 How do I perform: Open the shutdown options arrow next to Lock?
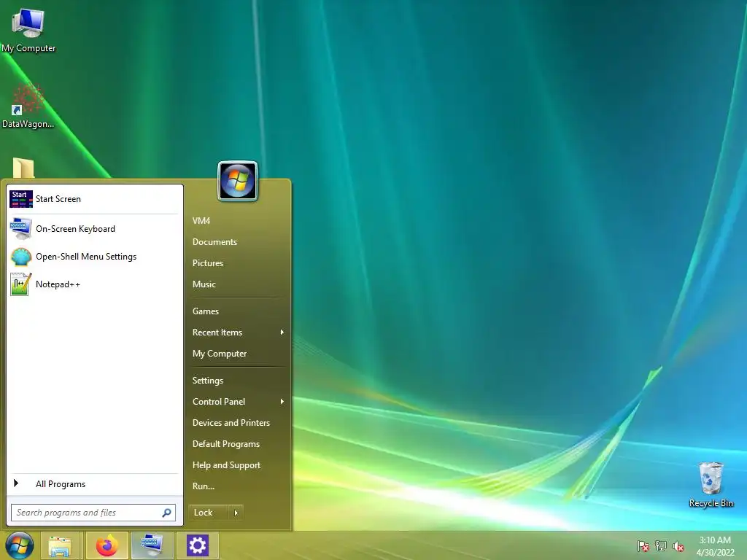click(x=236, y=513)
